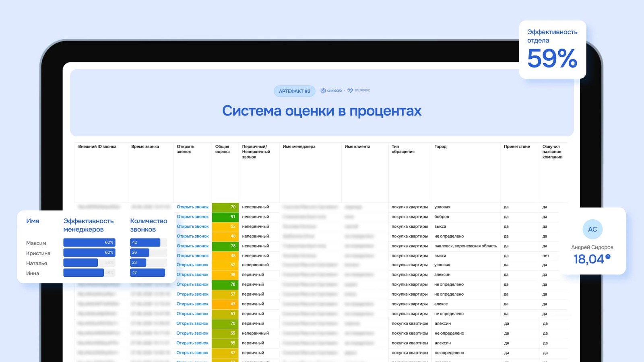Click the call count bar showing 23
Viewport: 644px width, 362px height.
point(138,263)
